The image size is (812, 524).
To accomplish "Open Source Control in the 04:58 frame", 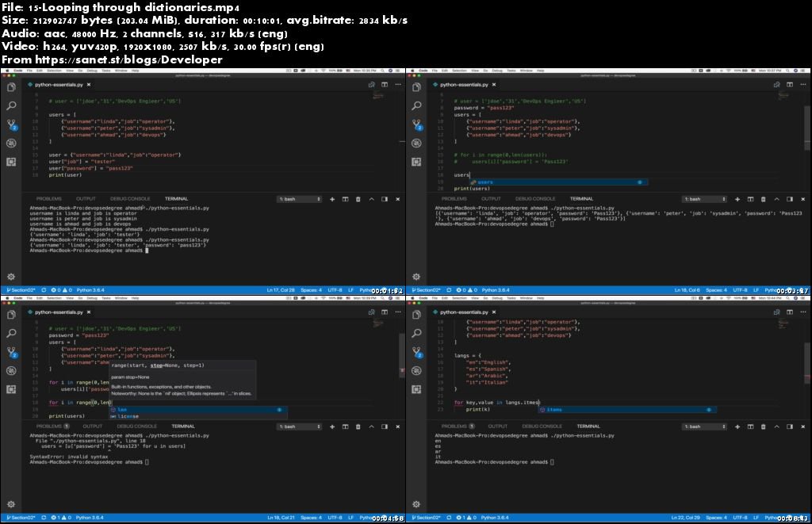I will (11, 353).
